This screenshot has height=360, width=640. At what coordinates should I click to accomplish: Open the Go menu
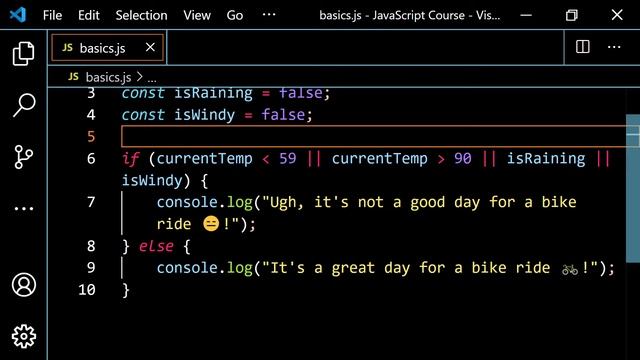click(235, 16)
